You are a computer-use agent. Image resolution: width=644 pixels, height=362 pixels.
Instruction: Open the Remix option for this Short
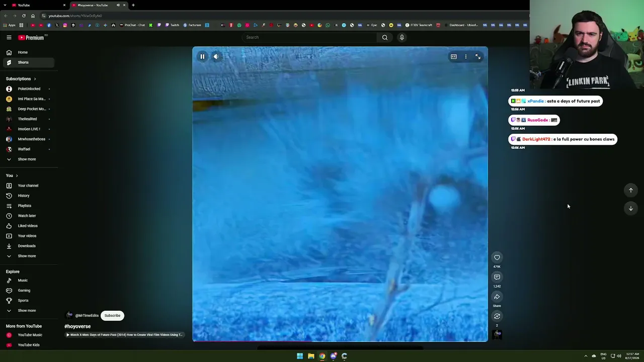(x=497, y=316)
